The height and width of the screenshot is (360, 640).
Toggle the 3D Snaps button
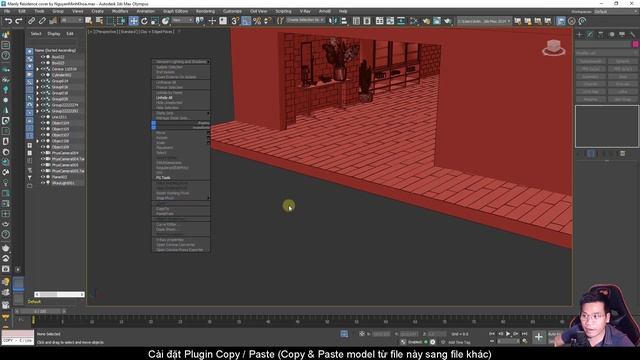(x=235, y=21)
